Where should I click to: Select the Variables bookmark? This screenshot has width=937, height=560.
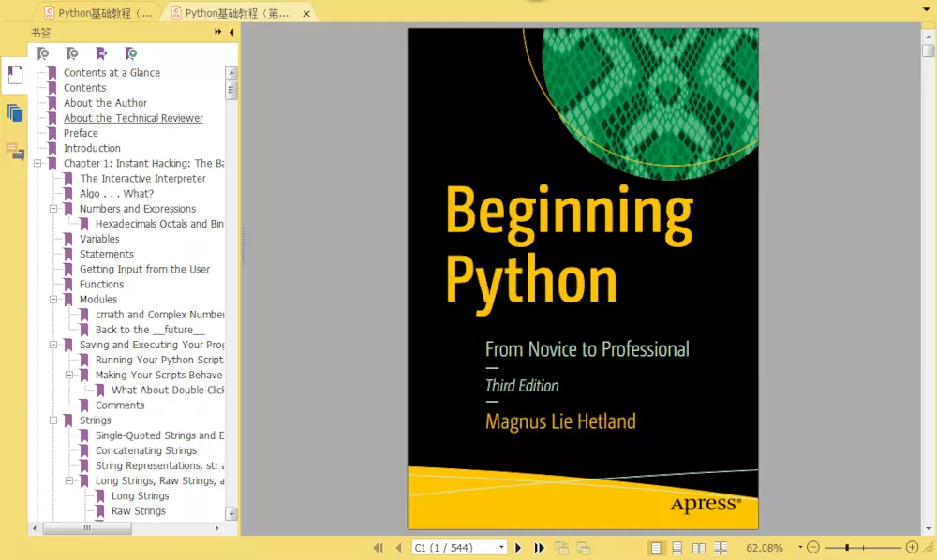tap(100, 239)
